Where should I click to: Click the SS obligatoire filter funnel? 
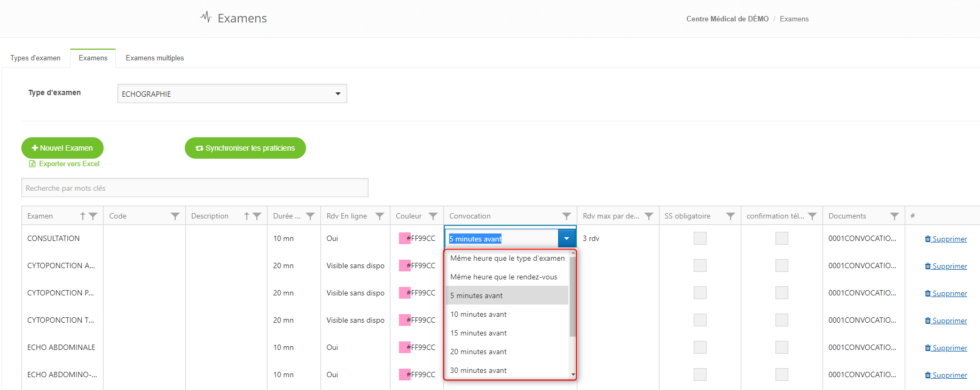pos(730,216)
